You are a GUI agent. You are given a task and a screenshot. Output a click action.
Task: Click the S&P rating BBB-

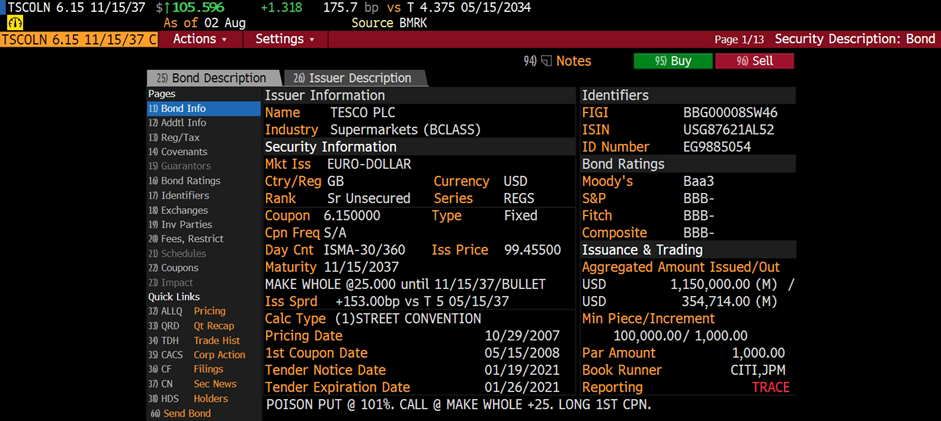coord(699,199)
